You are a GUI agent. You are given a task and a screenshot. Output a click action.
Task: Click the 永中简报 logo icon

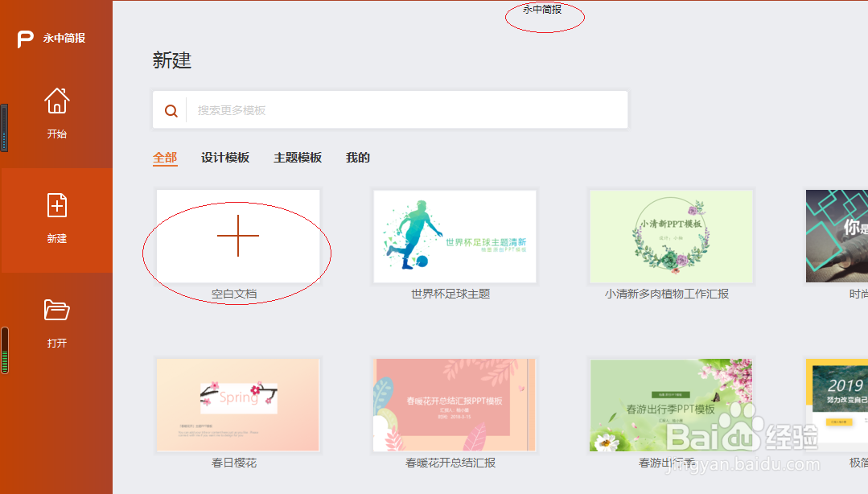pyautogui.click(x=25, y=39)
